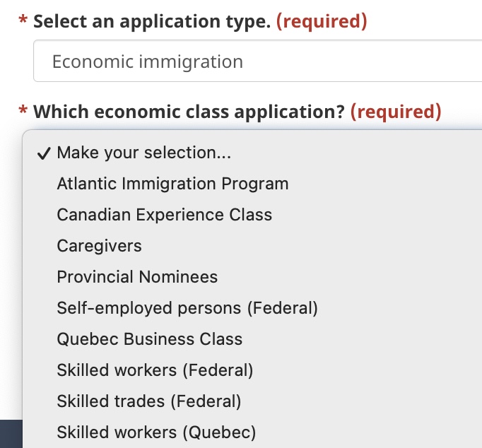Image resolution: width=482 pixels, height=448 pixels.
Task: Click the red asterisk before Which economic class
Action: tap(23, 112)
